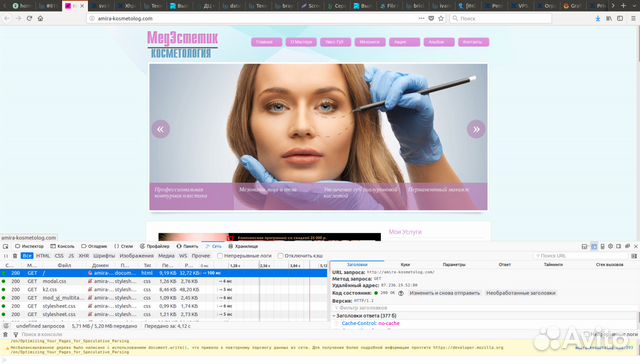This screenshot has height=364, width=640.
Task: Bookmark the page with the star icon
Action: pos(441,18)
